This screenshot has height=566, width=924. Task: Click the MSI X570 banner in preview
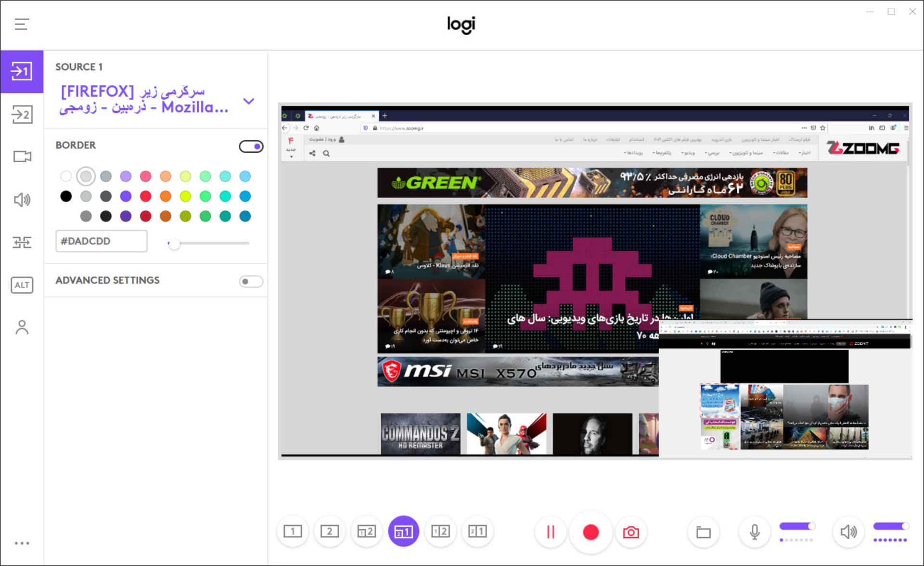coord(518,371)
